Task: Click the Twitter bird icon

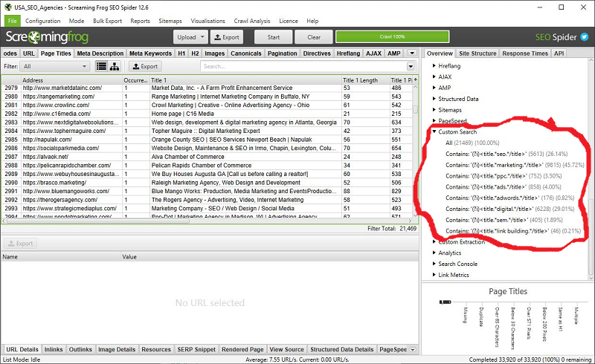Action: (585, 37)
